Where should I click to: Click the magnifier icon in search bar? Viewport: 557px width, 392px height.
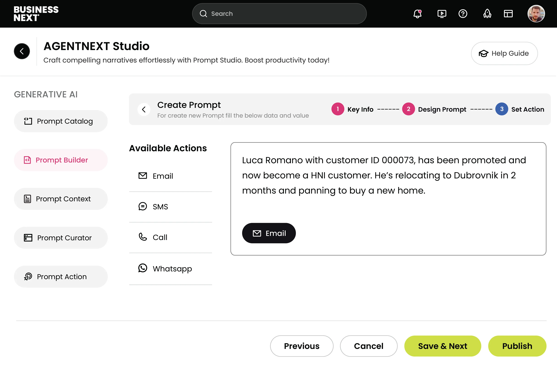pos(203,14)
